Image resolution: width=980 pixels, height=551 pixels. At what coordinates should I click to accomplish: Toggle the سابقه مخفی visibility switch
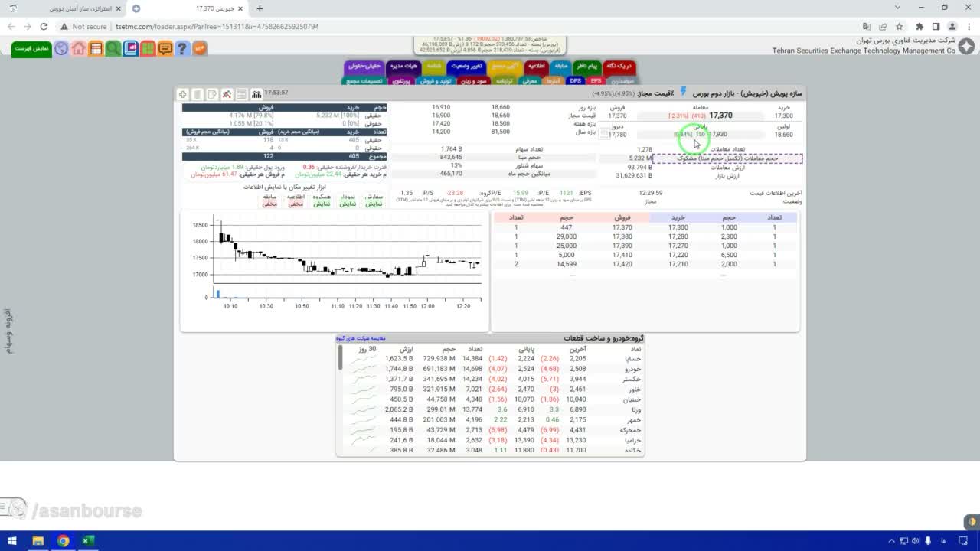point(269,201)
